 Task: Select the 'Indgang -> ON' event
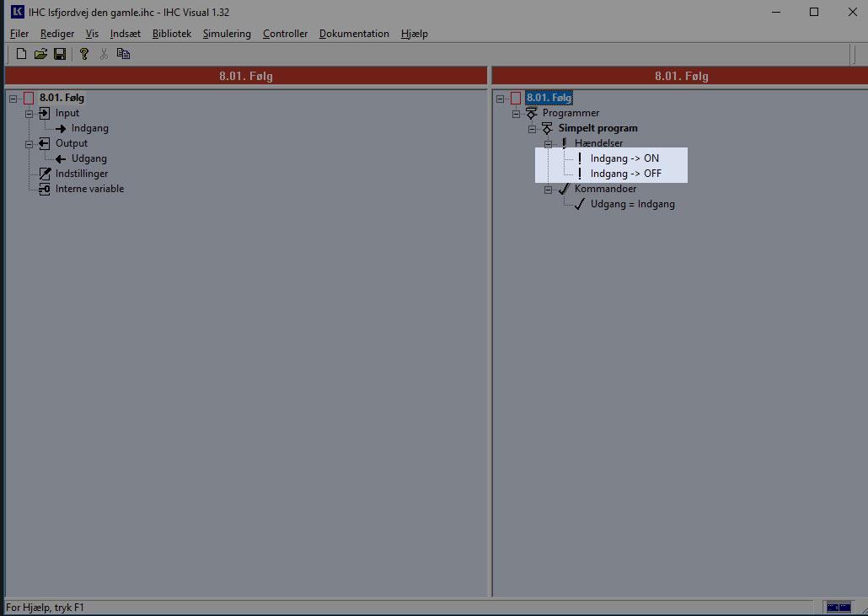point(624,158)
